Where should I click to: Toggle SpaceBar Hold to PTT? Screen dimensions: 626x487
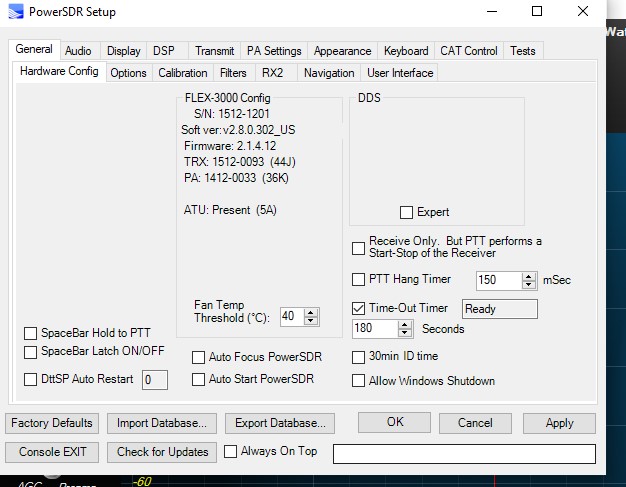30,333
